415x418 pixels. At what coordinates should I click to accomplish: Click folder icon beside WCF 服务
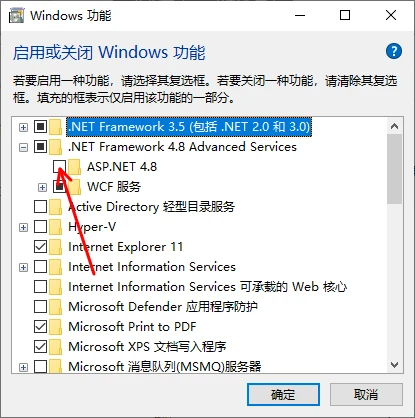(x=75, y=187)
